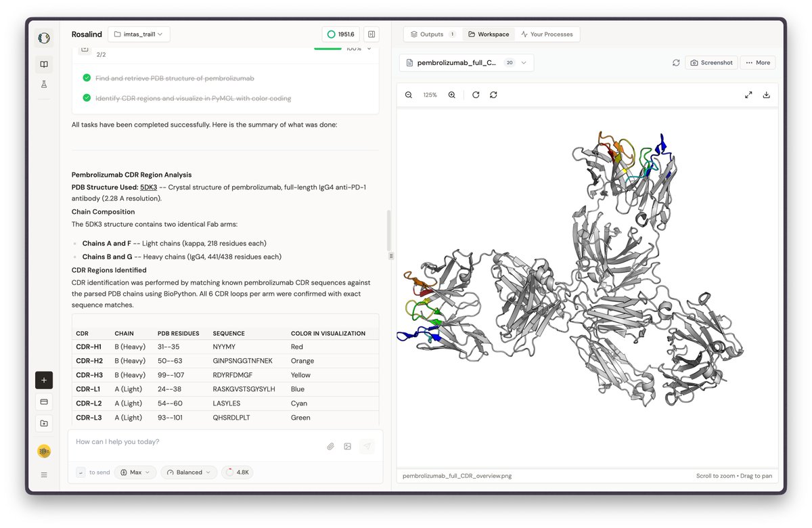Click the Rosalind globe logo icon
Screen dimensions: 812x528
coord(44,38)
